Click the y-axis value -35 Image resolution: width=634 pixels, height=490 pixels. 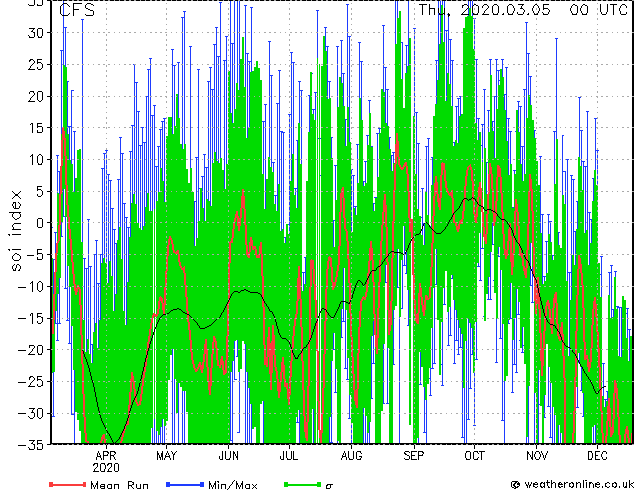point(31,445)
